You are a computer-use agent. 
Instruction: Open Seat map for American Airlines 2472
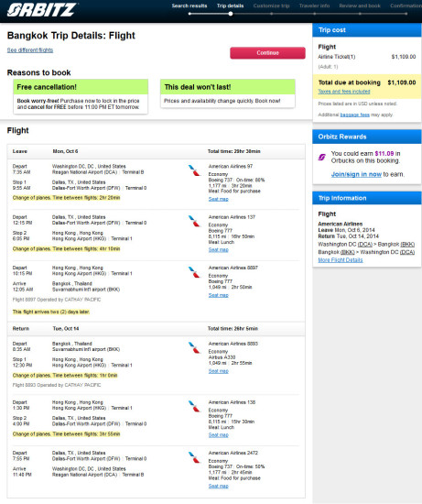(219, 487)
